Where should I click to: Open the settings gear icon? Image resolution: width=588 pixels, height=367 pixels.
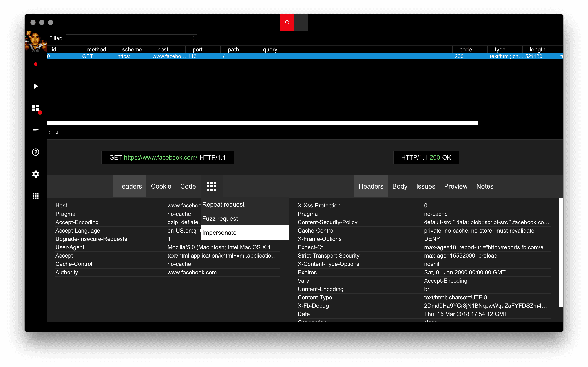click(36, 174)
